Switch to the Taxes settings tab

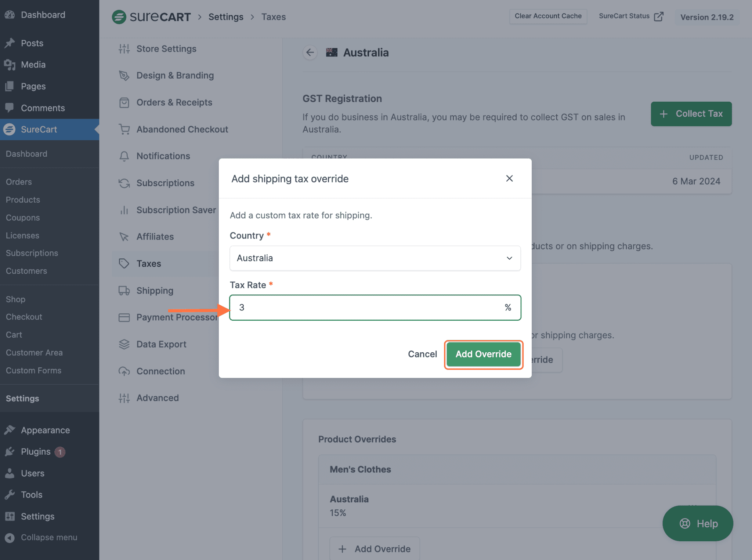coord(149,263)
